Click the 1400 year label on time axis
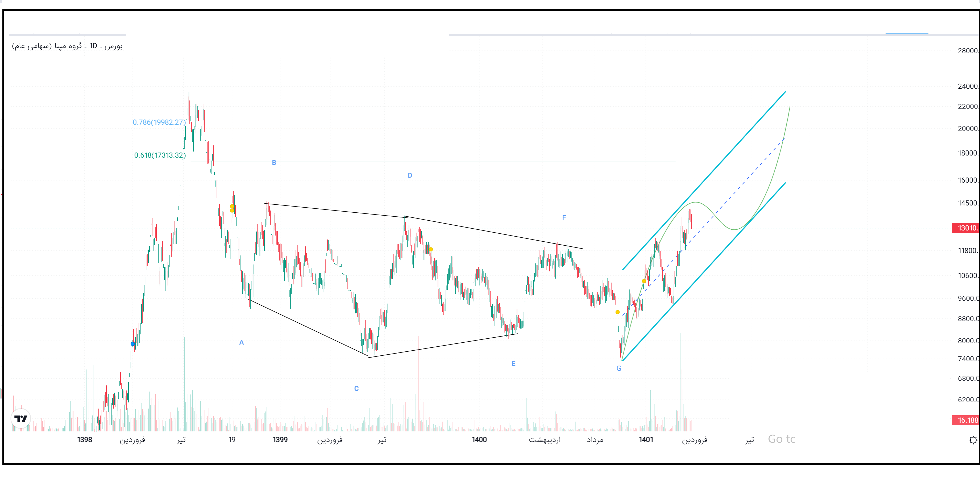Screen dimensions: 980x479 tap(479, 440)
